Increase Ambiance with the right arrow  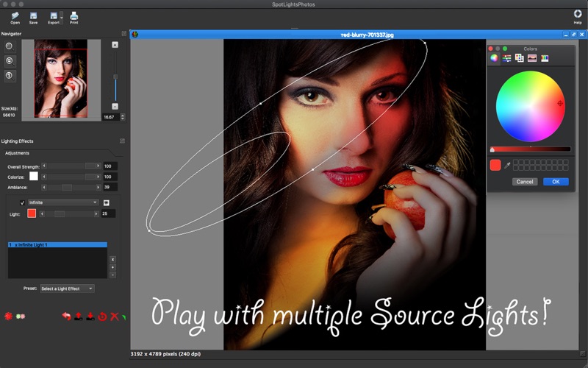(98, 187)
